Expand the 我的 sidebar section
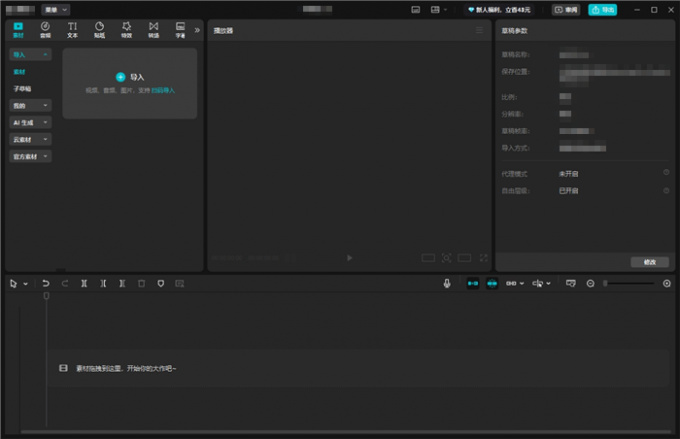This screenshot has height=439, width=680. [x=30, y=105]
